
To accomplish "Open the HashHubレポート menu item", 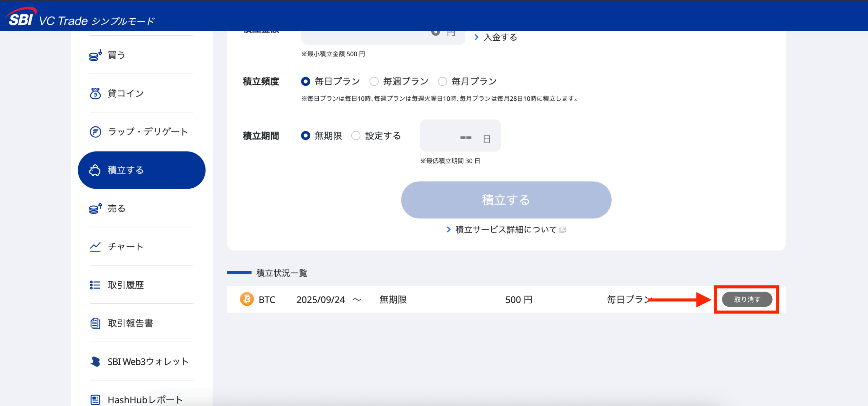I will tap(145, 400).
